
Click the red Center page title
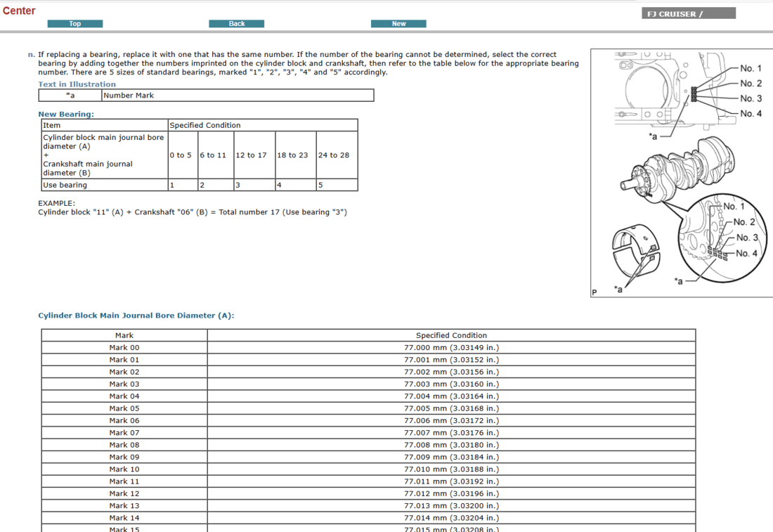(x=19, y=11)
